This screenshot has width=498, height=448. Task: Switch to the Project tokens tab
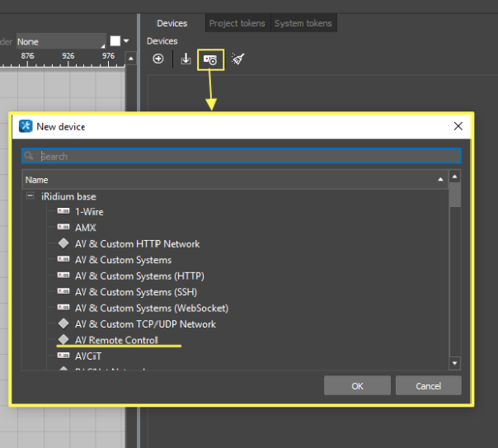pyautogui.click(x=237, y=24)
